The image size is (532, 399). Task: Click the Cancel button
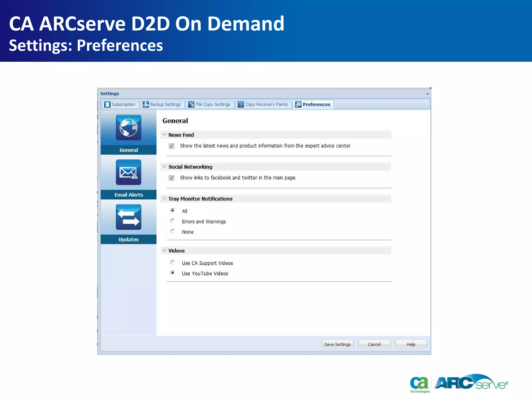pyautogui.click(x=374, y=344)
